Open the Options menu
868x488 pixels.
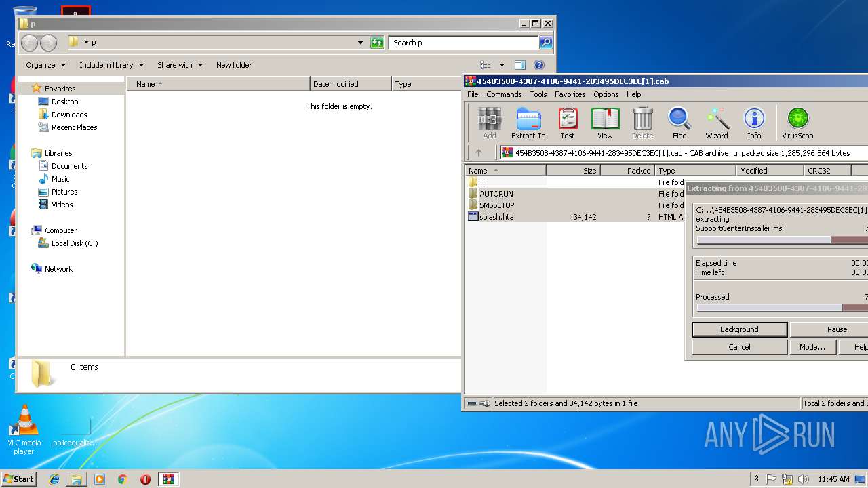coord(606,94)
